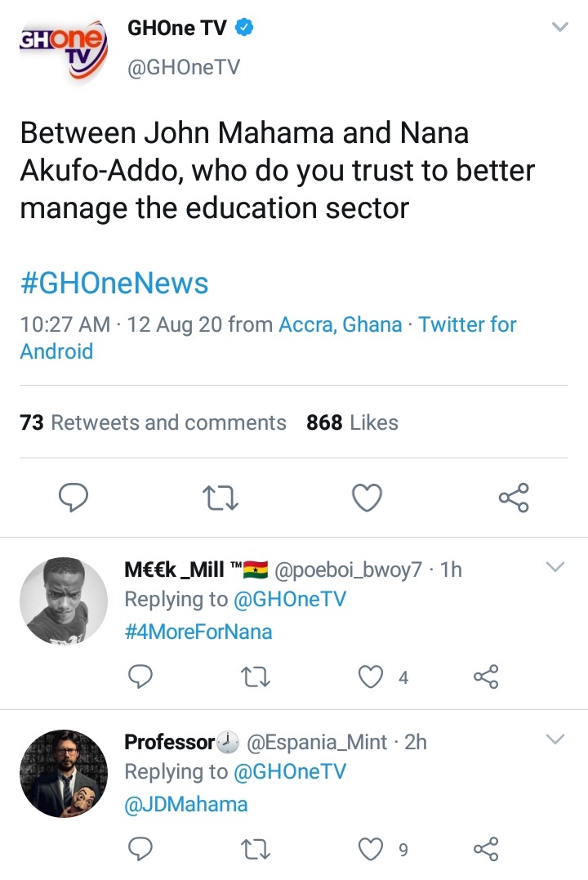Screen dimensions: 588x880
Task: Expand options menu for M€€k_Mill's reply
Action: (x=555, y=567)
